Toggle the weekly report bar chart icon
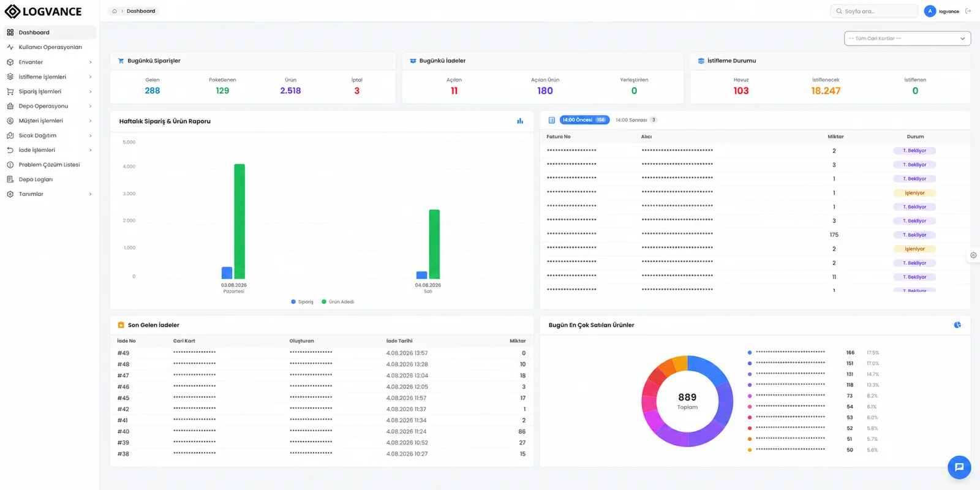Screen dimensions: 980x490 [520, 121]
